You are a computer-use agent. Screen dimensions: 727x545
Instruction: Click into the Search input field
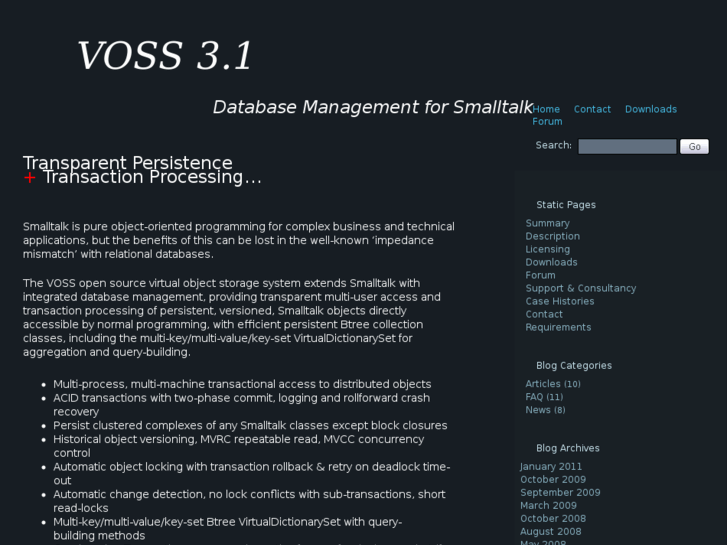point(627,147)
